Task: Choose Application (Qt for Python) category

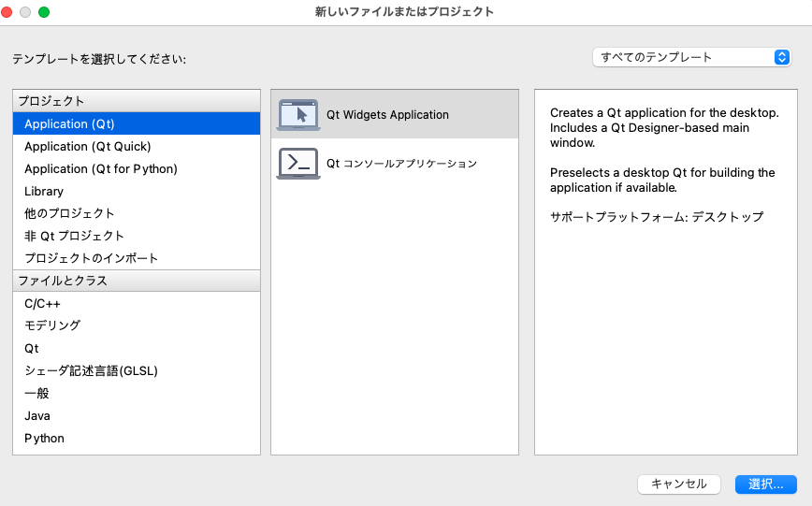Action: [137, 169]
